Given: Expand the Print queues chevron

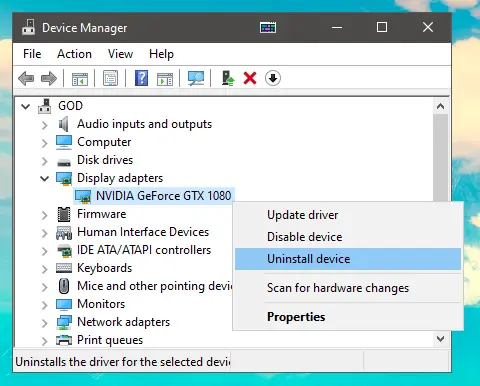Looking at the screenshot, I should point(45,341).
